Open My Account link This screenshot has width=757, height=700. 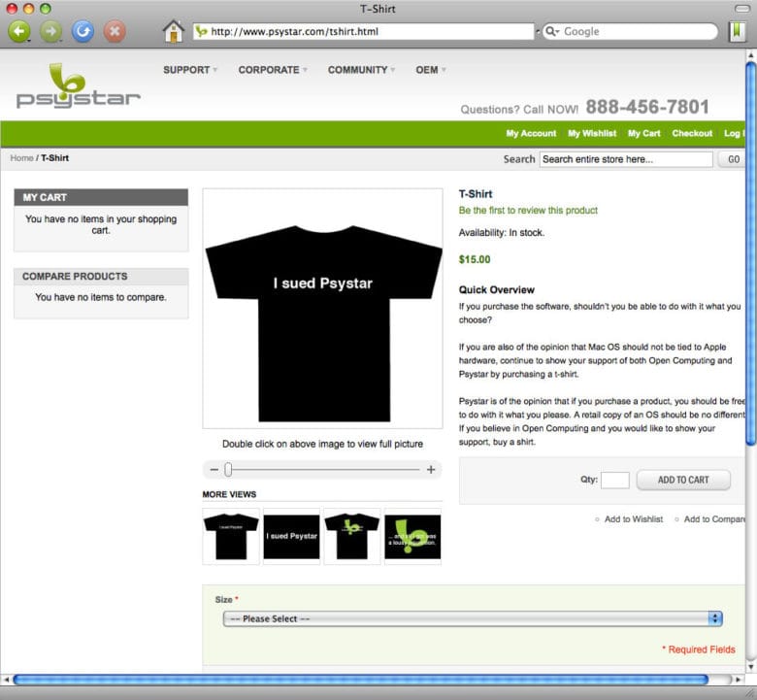531,133
